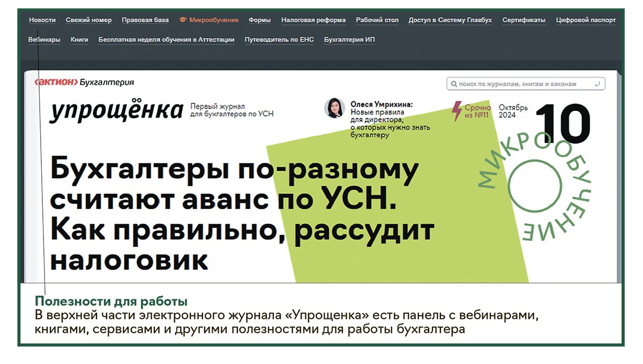Open the Вебинары link
Screen dimensions: 643x364
click(x=44, y=40)
